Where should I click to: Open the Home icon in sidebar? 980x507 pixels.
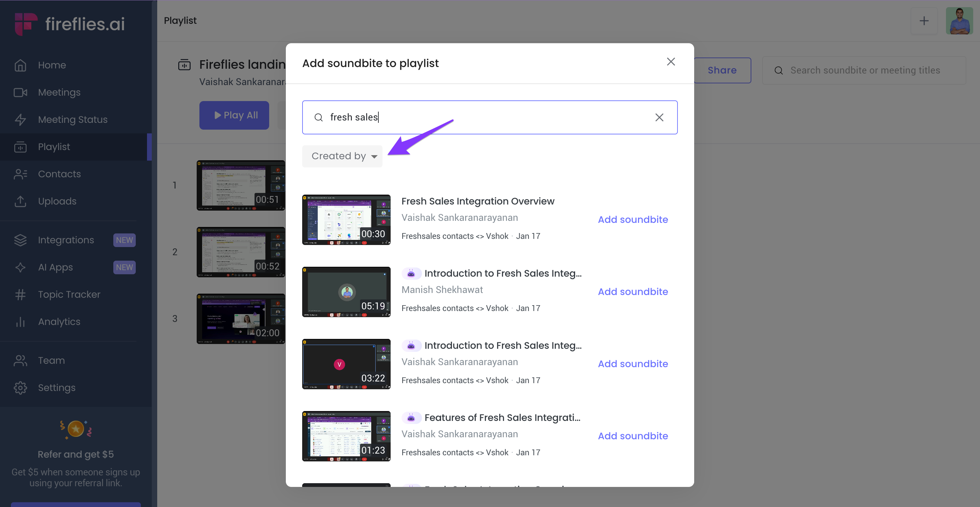(x=20, y=65)
